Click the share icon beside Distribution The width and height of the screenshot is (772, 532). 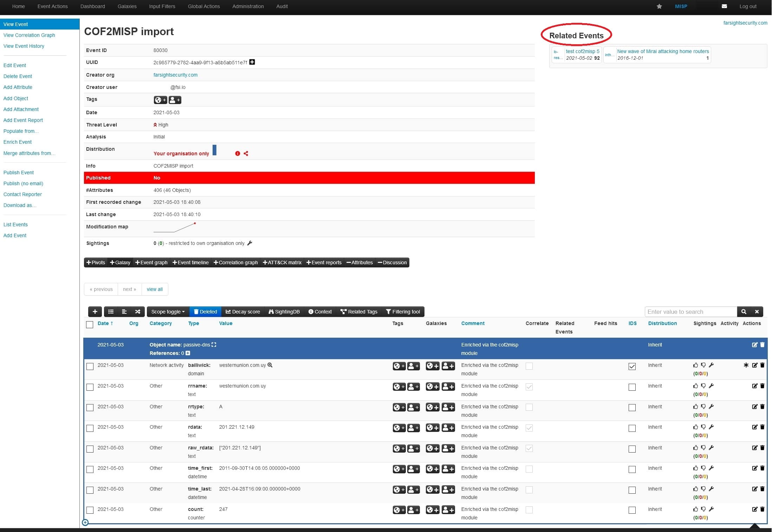246,154
